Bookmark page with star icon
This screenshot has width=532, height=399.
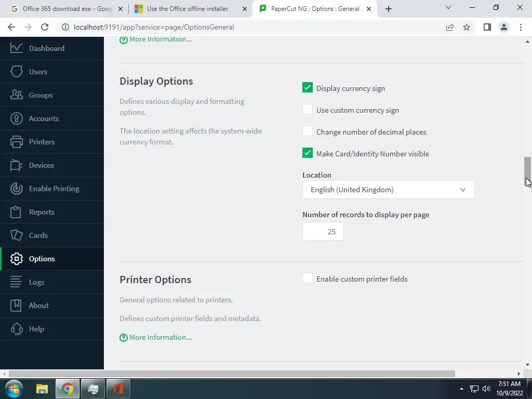pyautogui.click(x=467, y=27)
